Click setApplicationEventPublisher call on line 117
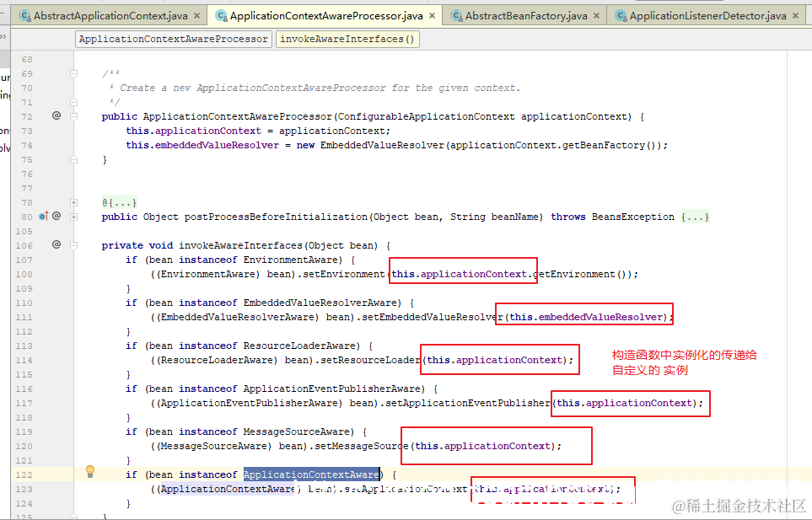Image resolution: width=812 pixels, height=520 pixels. coord(468,403)
